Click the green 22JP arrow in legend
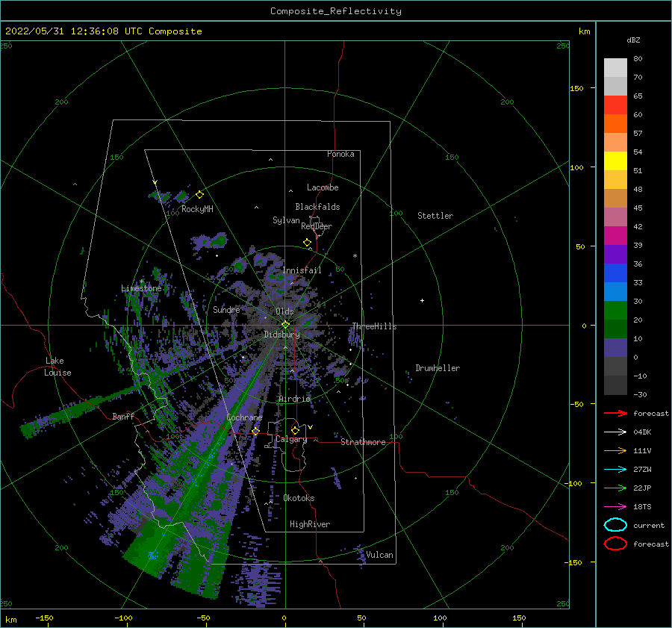This screenshot has width=672, height=628. pyautogui.click(x=615, y=488)
